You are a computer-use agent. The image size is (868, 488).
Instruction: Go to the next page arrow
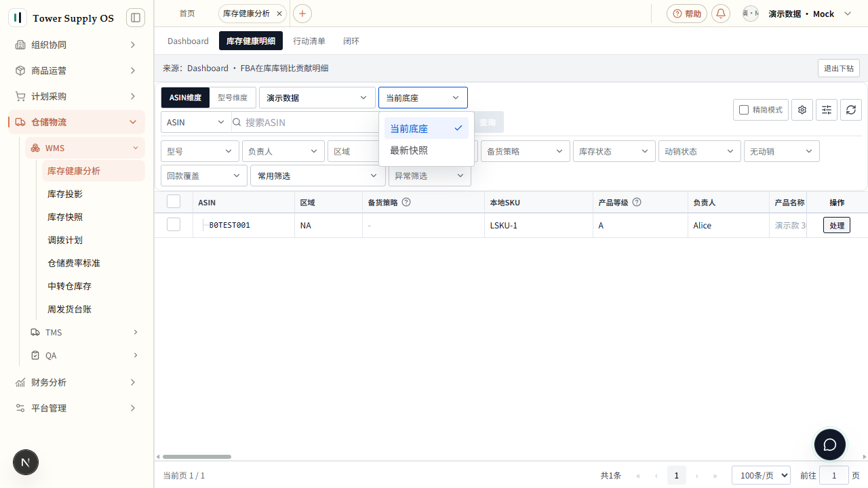[696, 476]
